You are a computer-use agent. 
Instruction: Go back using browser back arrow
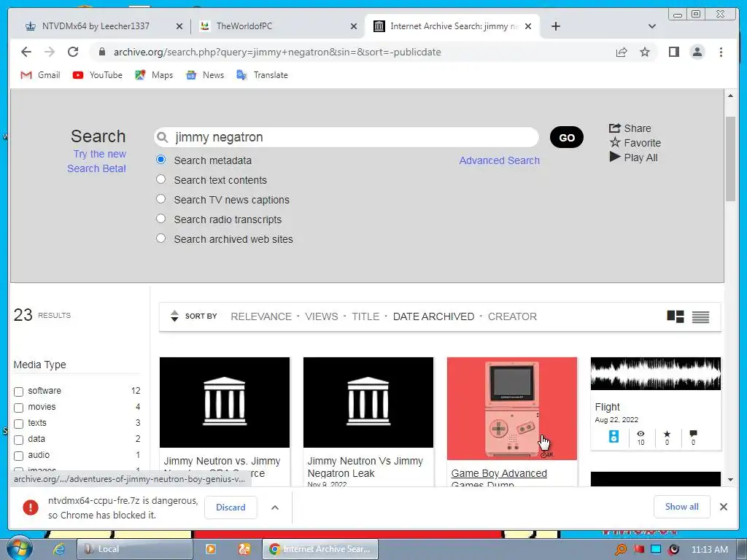coord(26,52)
